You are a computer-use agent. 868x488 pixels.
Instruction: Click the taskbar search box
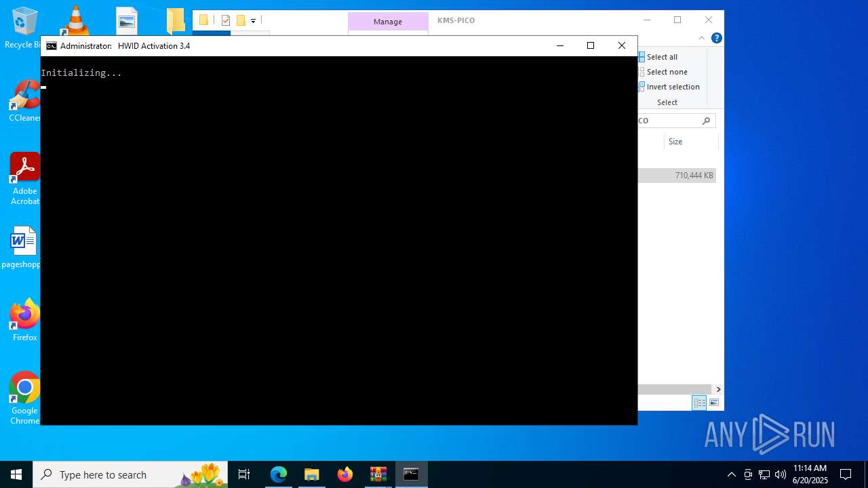(130, 474)
